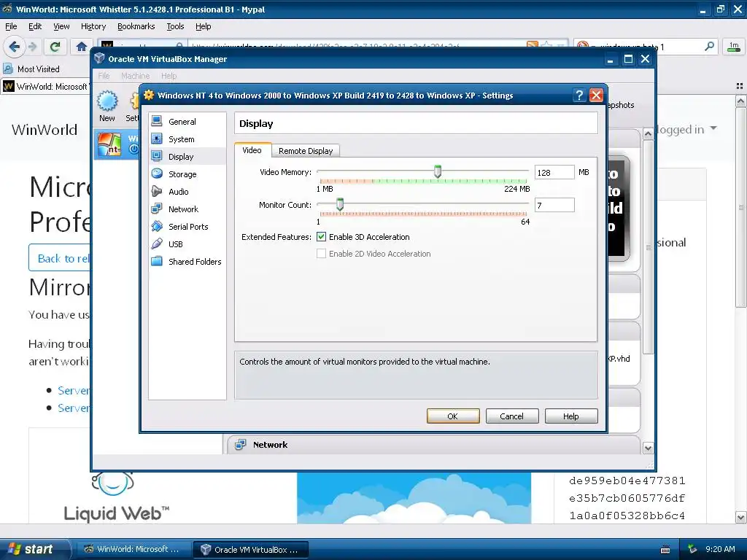Open Tools menu in browser
This screenshot has height=560, width=747.
coord(175,26)
